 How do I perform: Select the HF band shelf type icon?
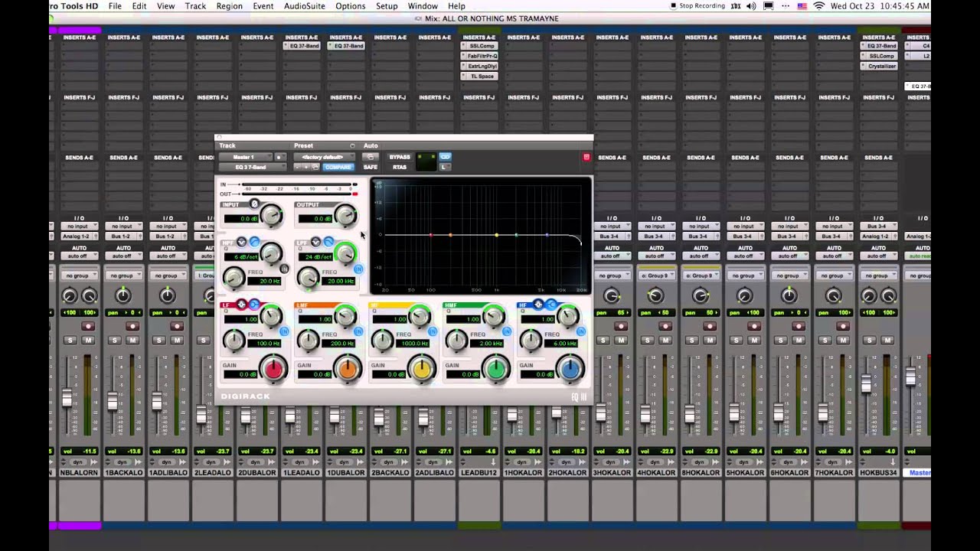[x=551, y=304]
